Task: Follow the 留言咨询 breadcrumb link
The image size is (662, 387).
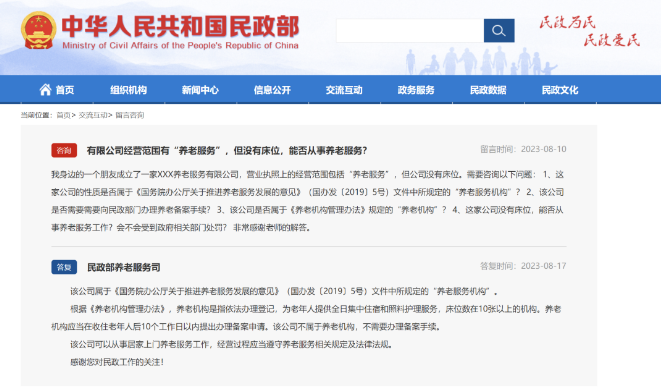Action: coord(130,115)
